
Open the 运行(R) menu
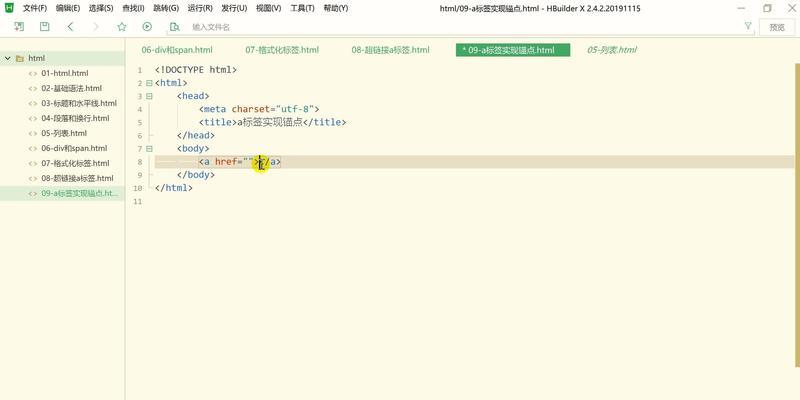point(200,8)
